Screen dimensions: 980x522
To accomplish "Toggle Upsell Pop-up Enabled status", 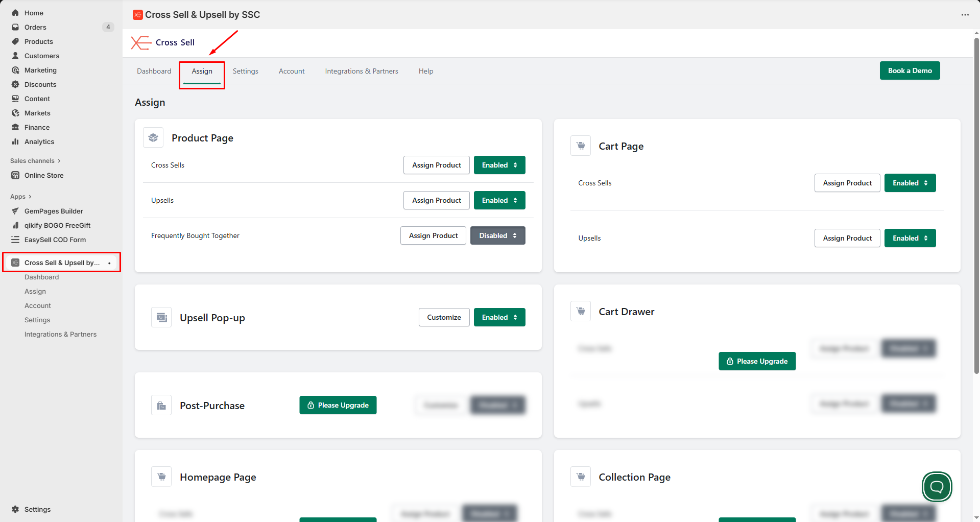I will (499, 317).
